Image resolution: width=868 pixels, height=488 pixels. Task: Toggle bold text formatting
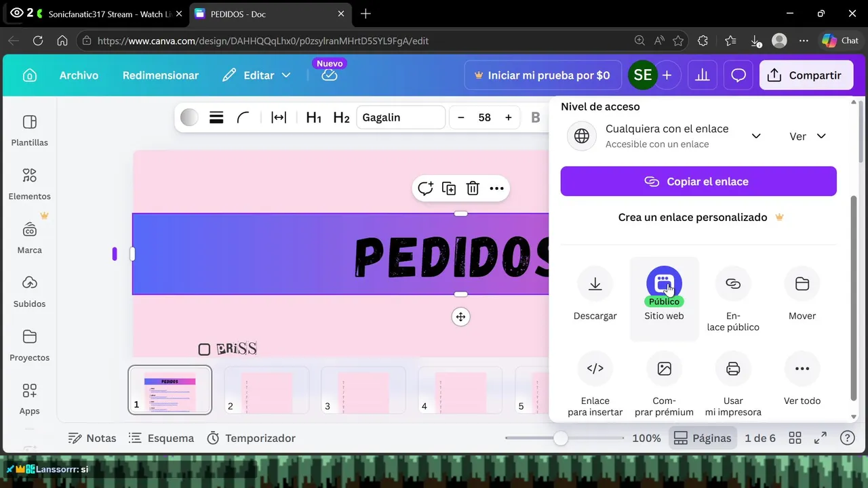pyautogui.click(x=536, y=117)
